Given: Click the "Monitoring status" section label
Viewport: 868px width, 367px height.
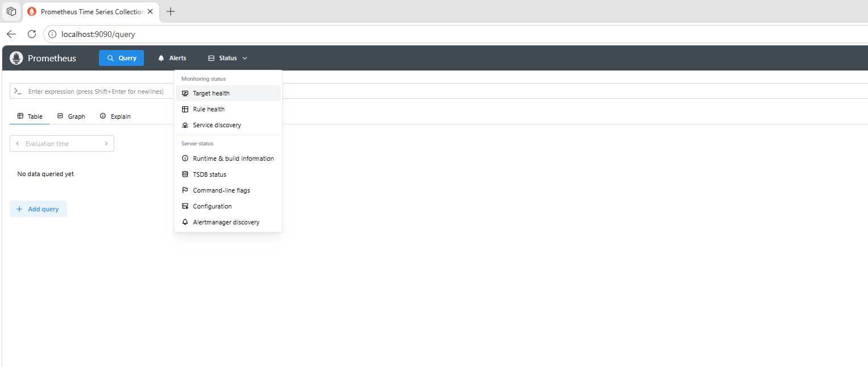Looking at the screenshot, I should [x=204, y=78].
